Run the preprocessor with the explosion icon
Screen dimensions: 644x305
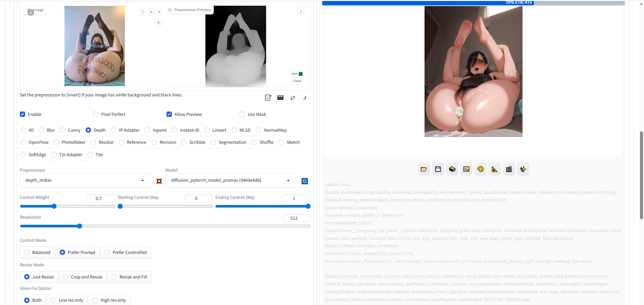[159, 181]
